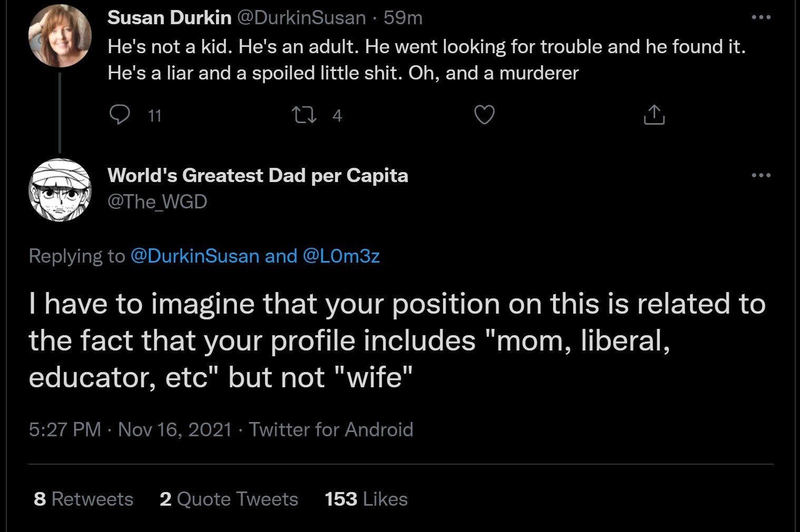Click @L0m3z in the Replying to line
800x532 pixels.
(341, 256)
